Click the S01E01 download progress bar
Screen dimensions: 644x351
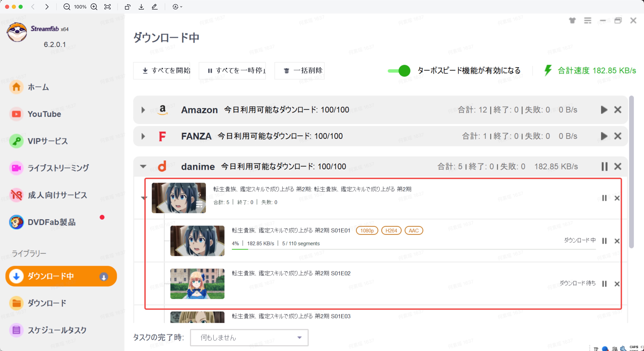[414, 249]
